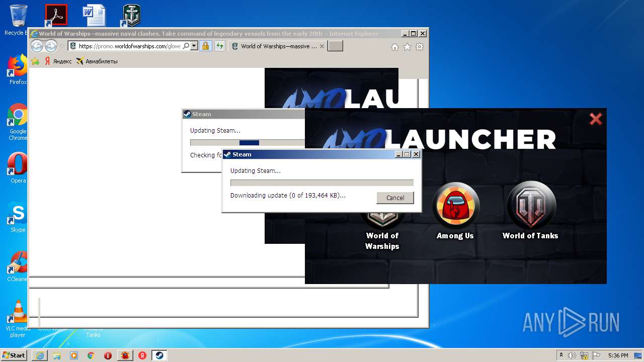Refresh the page in Internet Explorer
This screenshot has height=362, width=644.
pyautogui.click(x=219, y=46)
